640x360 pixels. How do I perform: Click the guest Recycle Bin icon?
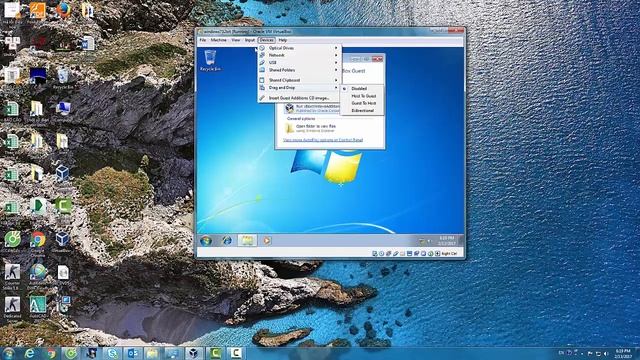pos(210,60)
